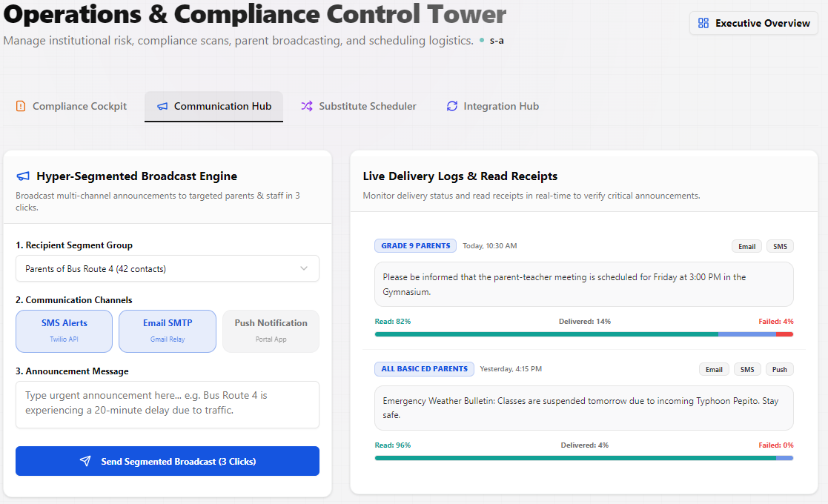Click the SMS tag on Grade 9 log

click(x=780, y=247)
